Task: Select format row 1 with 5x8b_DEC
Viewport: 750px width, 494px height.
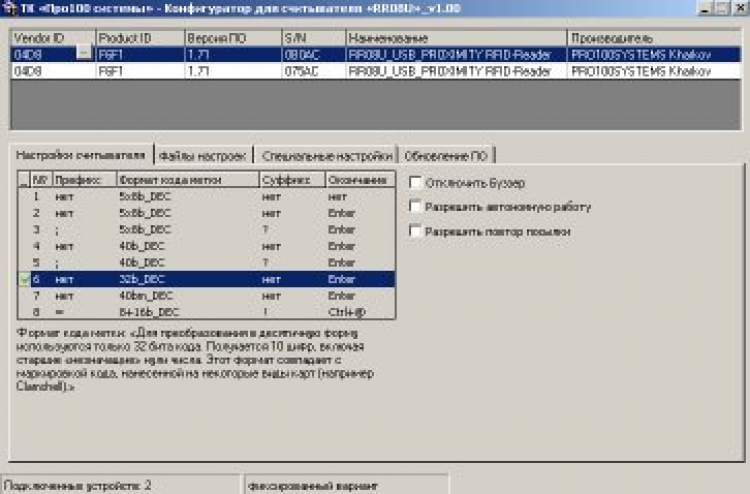Action: [206, 197]
